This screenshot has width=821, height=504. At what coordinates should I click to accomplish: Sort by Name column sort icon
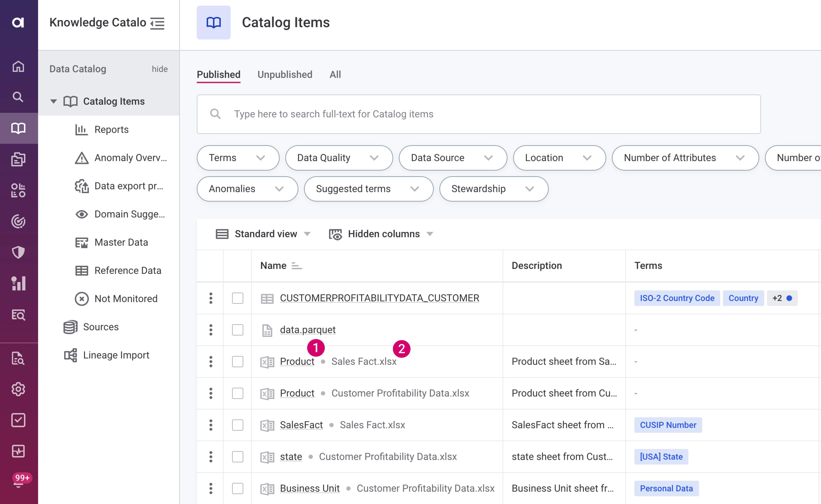[x=296, y=266]
